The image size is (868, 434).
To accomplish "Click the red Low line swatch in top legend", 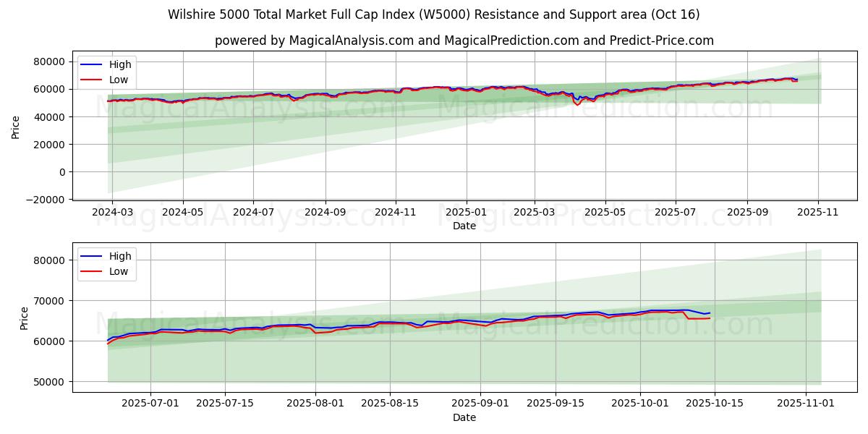I will coord(90,80).
